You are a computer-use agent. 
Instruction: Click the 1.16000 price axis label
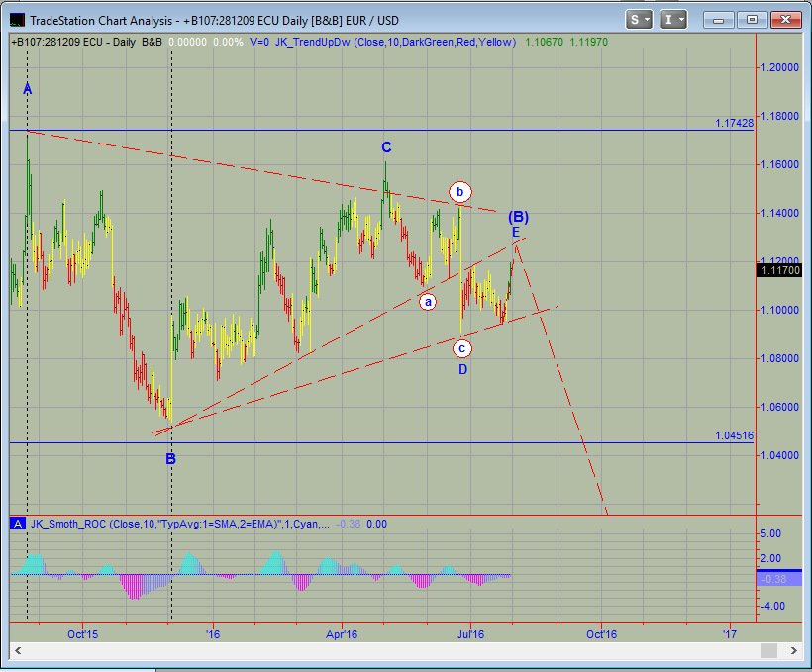pos(779,164)
